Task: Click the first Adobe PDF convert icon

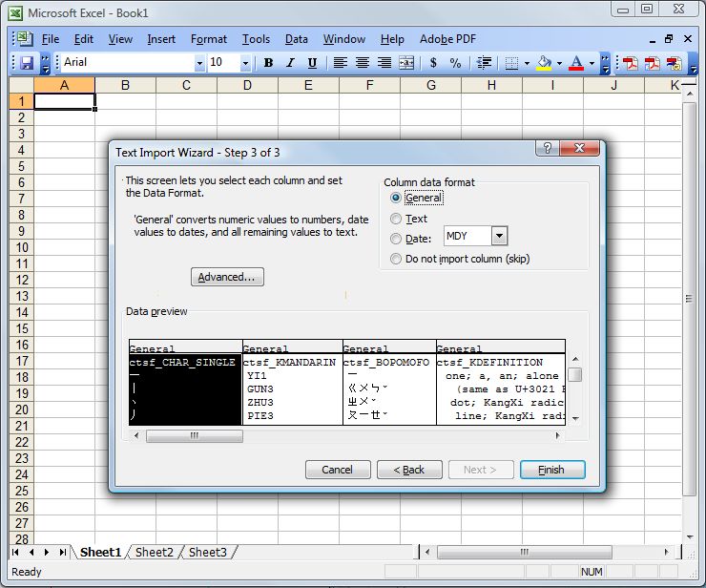Action: [631, 63]
